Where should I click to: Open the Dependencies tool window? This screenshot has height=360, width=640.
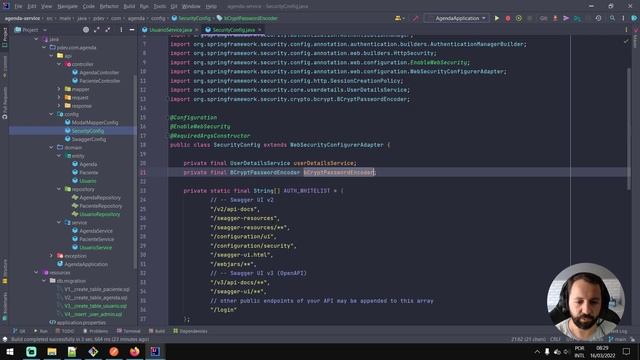(190, 331)
